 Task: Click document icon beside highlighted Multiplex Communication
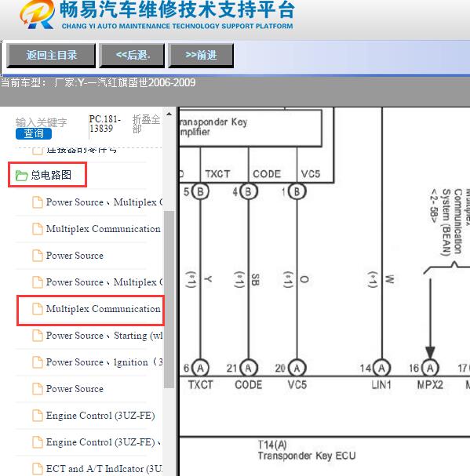(x=38, y=309)
